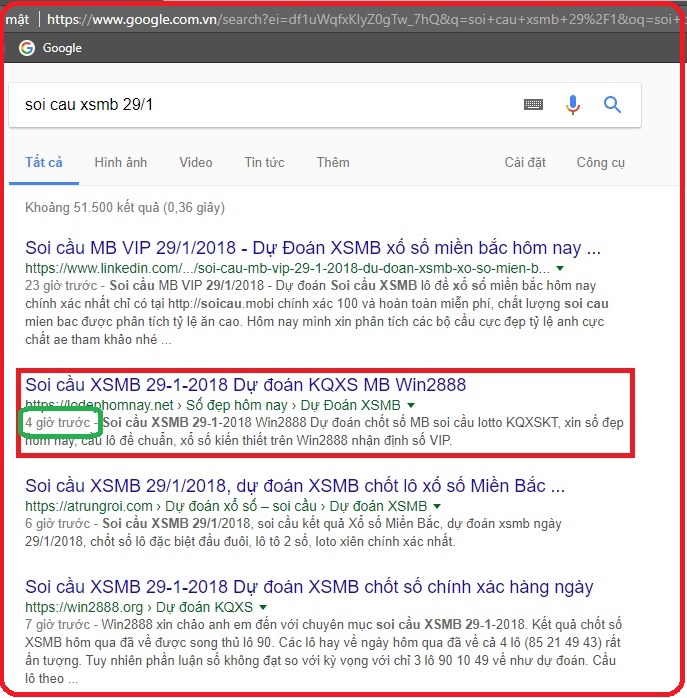Open the Tin tức tab
This screenshot has width=687, height=698.
pyautogui.click(x=264, y=162)
